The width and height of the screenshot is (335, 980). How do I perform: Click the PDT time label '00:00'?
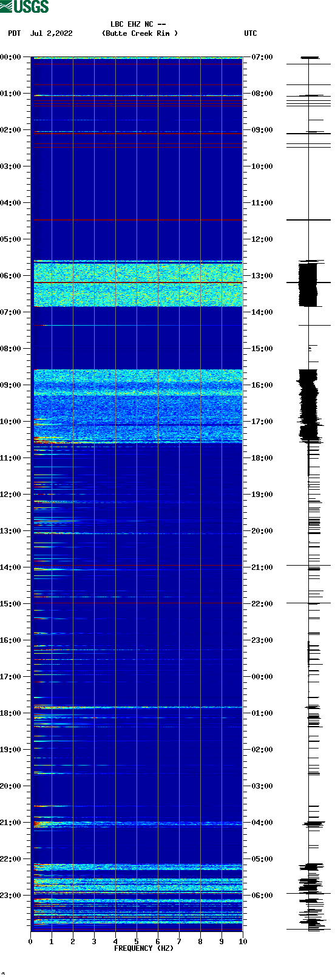pyautogui.click(x=10, y=57)
